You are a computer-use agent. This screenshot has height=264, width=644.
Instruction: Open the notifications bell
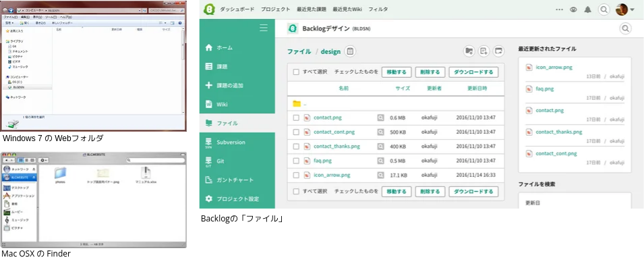588,9
